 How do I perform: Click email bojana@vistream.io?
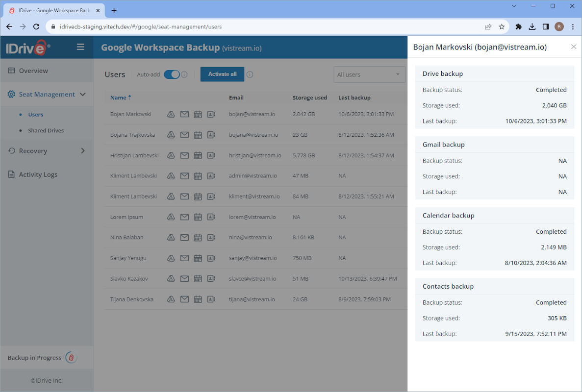click(x=253, y=135)
